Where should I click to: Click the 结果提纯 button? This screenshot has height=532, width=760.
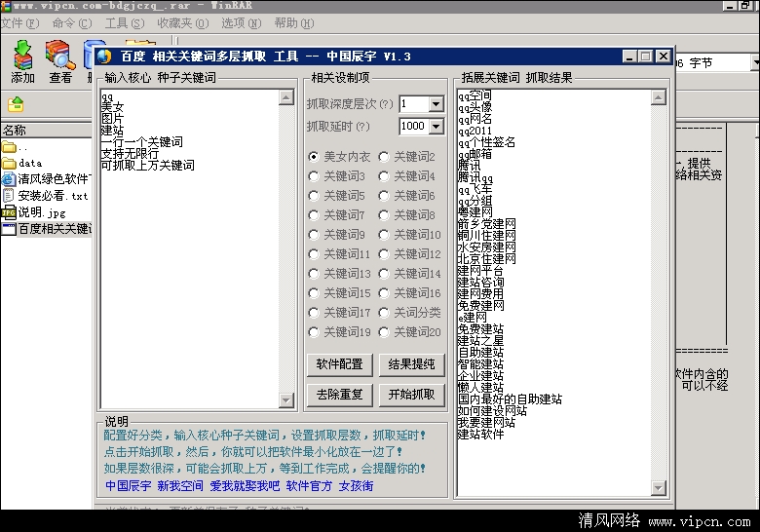(411, 364)
